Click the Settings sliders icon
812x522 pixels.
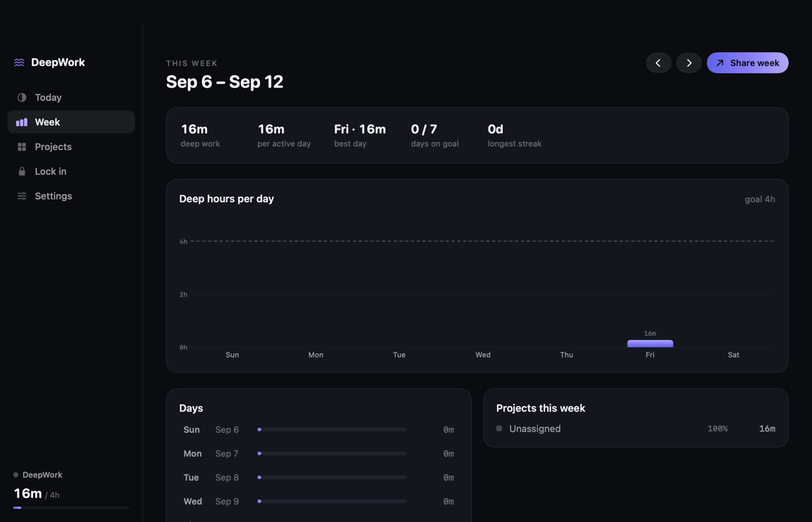coord(22,196)
